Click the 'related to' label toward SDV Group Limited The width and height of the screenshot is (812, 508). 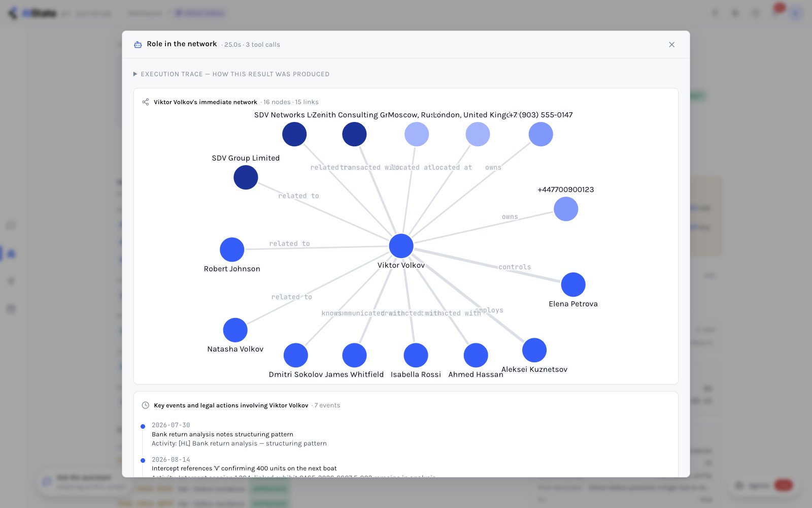pyautogui.click(x=298, y=196)
